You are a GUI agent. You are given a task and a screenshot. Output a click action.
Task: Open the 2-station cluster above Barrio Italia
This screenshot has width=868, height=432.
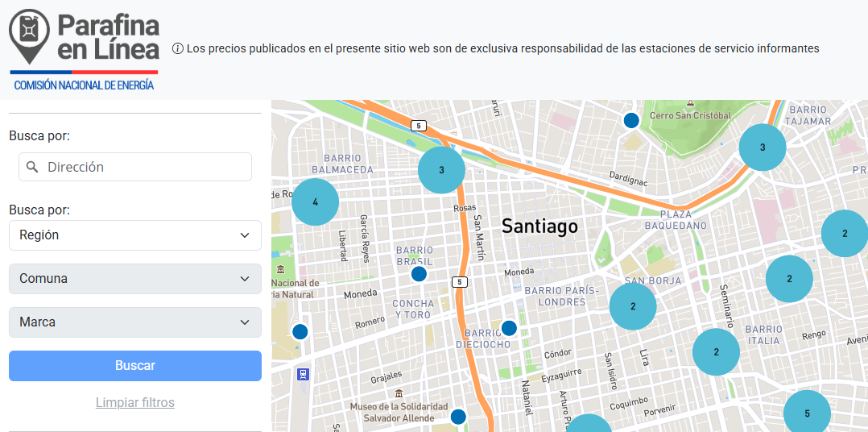pyautogui.click(x=789, y=279)
